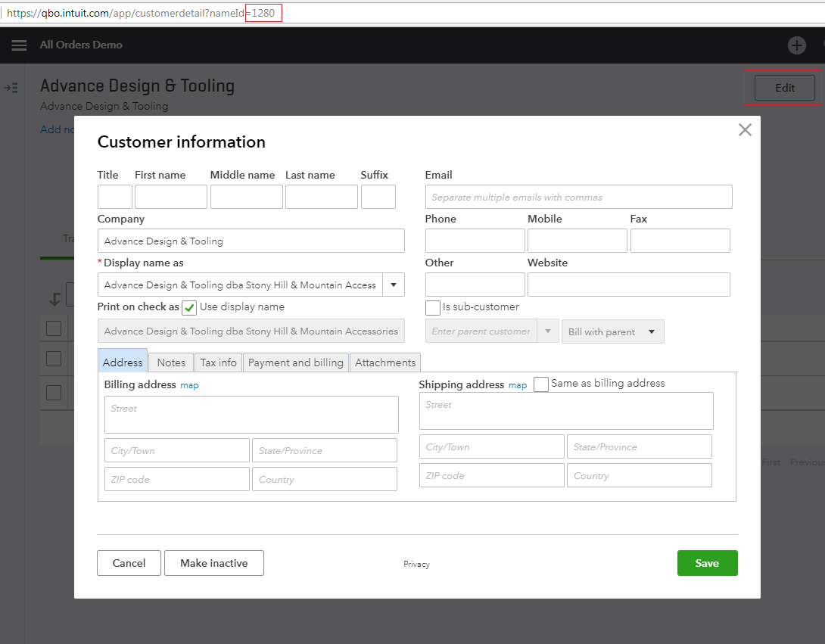Expand the Bill with parent dropdown
The height and width of the screenshot is (644, 825).
612,331
